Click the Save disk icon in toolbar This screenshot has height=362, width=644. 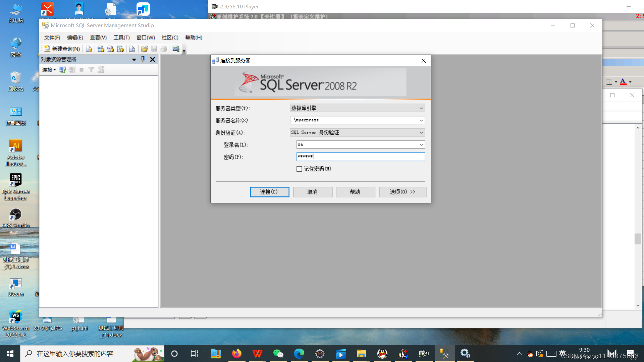[154, 49]
